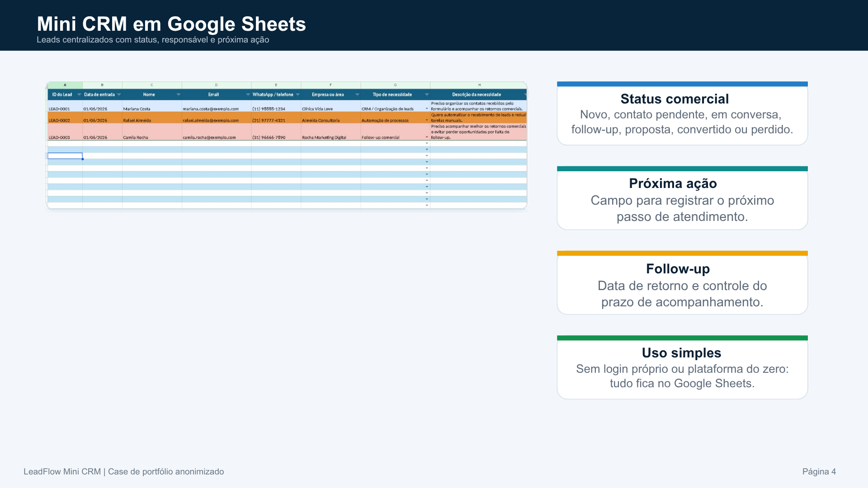This screenshot has width=868, height=488.
Task: Click the 'Próxima ação' card title
Action: (x=673, y=183)
